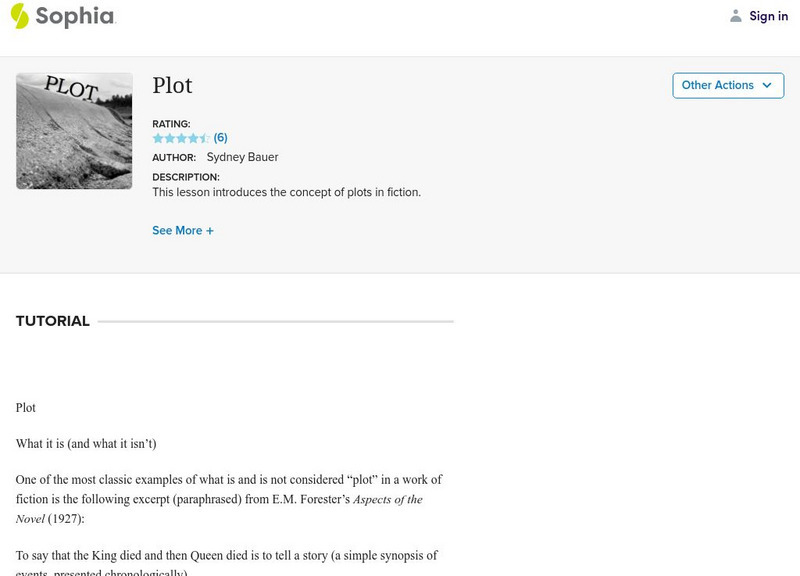This screenshot has width=800, height=576.
Task: Click the 'What it is (and what it isn't)' line
Action: point(86,443)
